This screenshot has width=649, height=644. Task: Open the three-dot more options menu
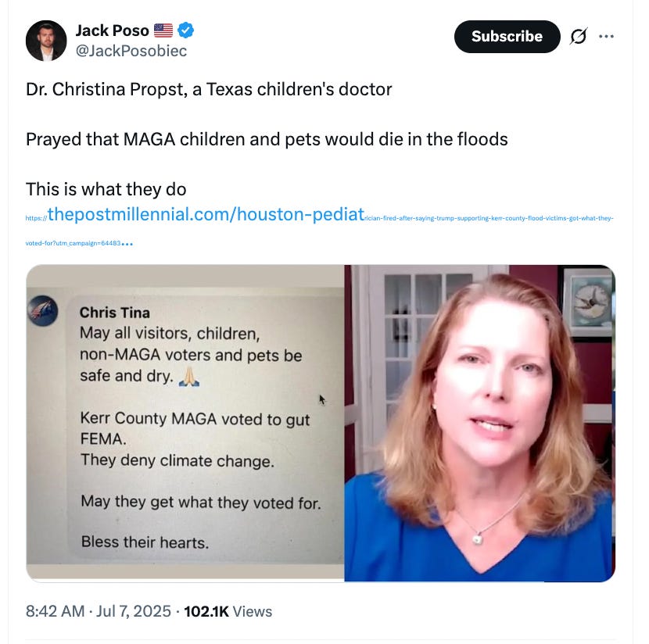pos(606,37)
